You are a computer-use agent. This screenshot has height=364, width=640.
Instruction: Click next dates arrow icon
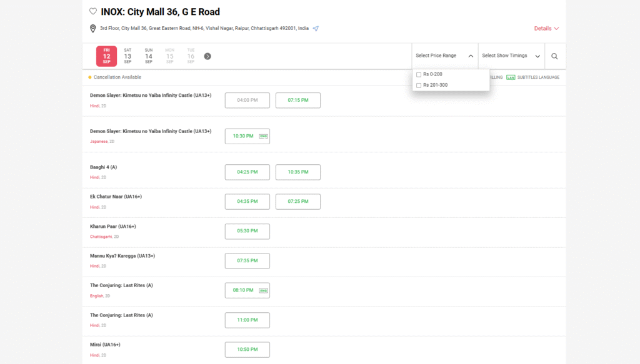click(207, 56)
